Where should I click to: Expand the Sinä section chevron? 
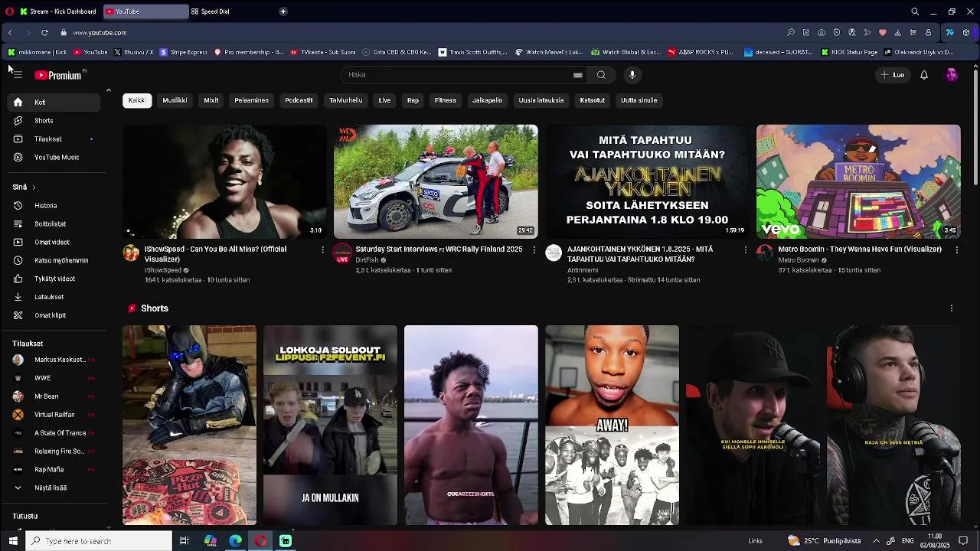pos(34,187)
